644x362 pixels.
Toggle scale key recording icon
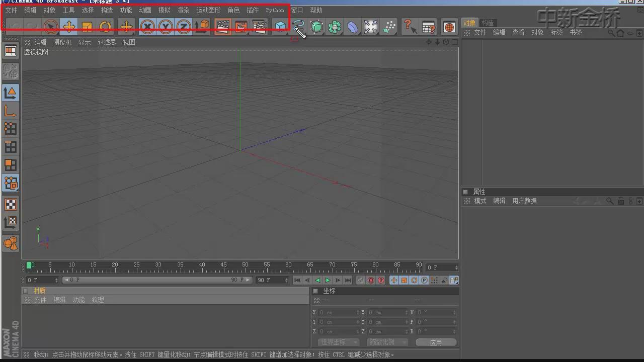tap(404, 280)
